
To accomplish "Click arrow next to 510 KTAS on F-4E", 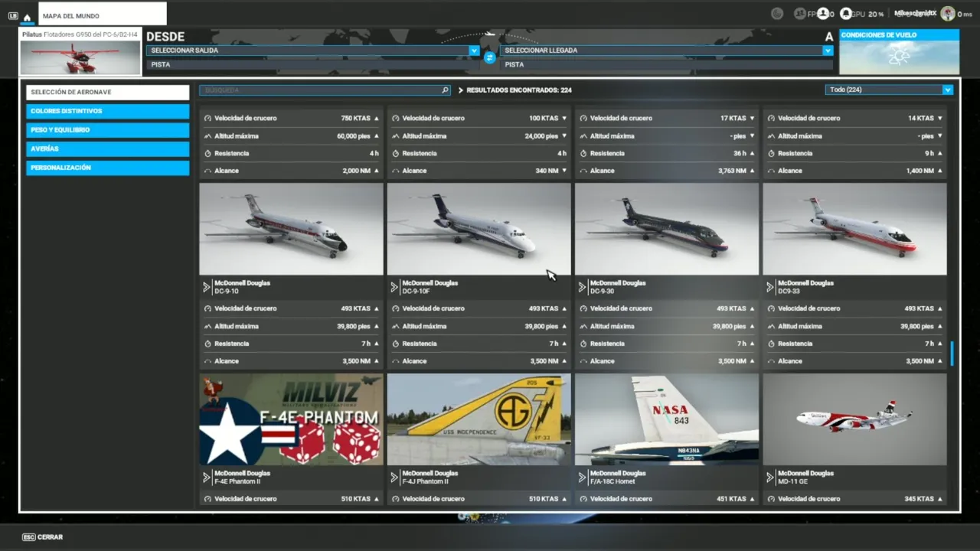I will 376,499.
